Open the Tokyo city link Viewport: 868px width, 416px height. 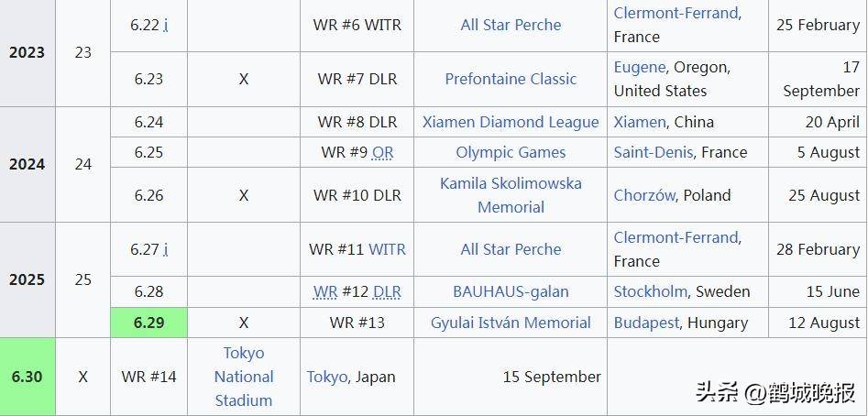pos(327,377)
